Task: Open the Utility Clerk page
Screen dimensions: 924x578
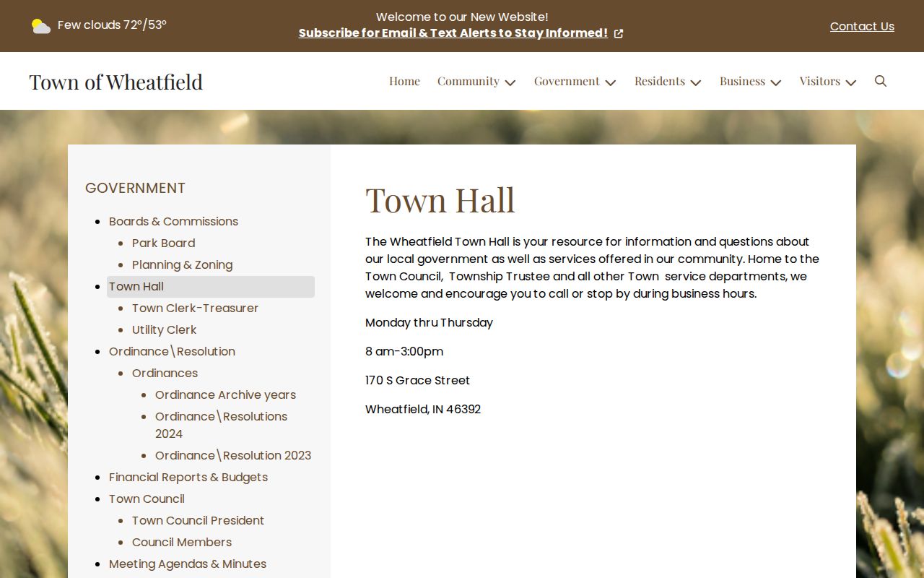Action: pos(164,329)
